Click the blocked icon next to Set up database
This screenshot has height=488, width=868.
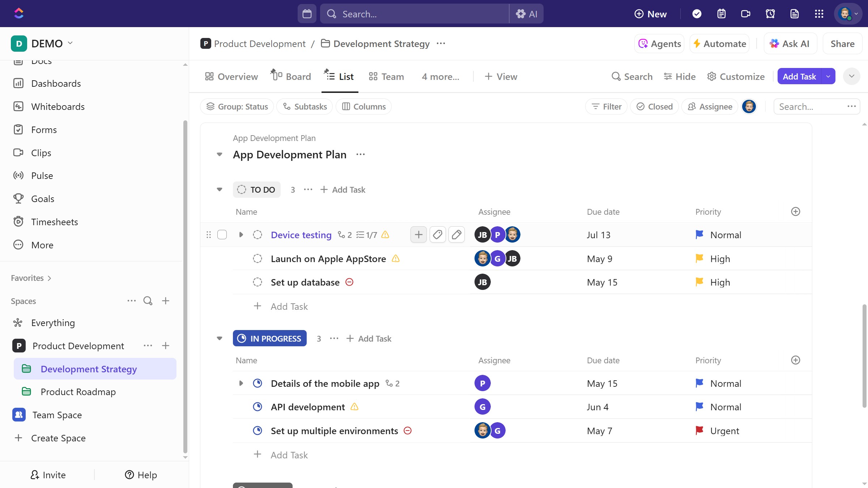coord(349,282)
